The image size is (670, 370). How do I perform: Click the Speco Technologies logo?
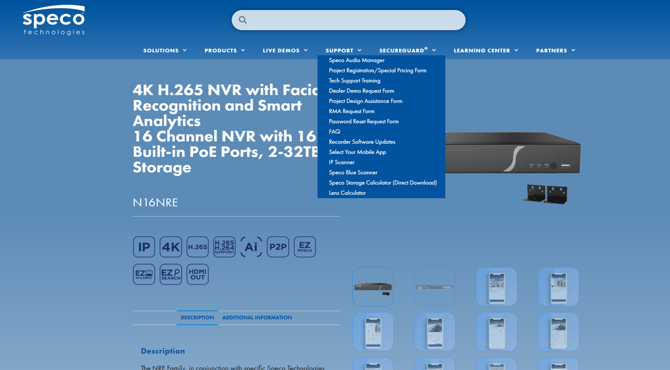coord(54,20)
